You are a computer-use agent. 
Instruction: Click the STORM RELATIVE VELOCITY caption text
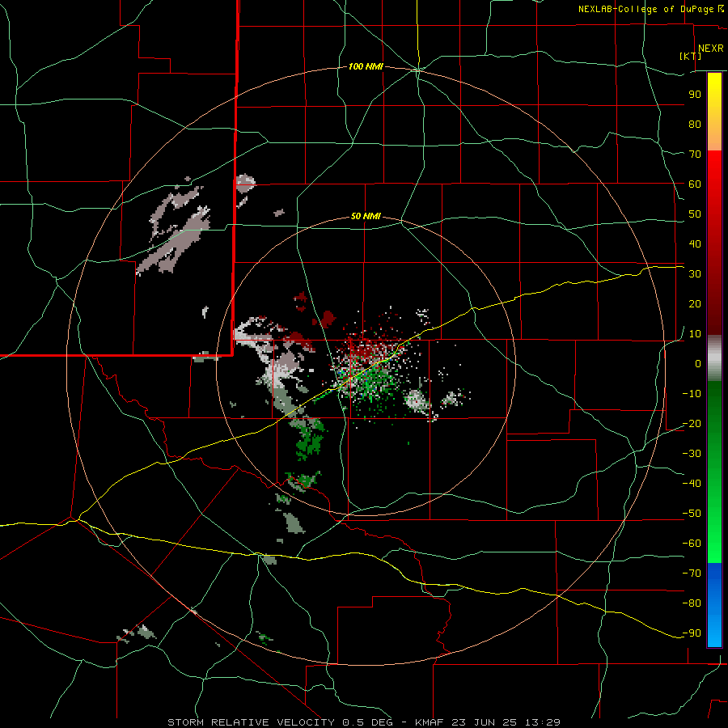251,722
